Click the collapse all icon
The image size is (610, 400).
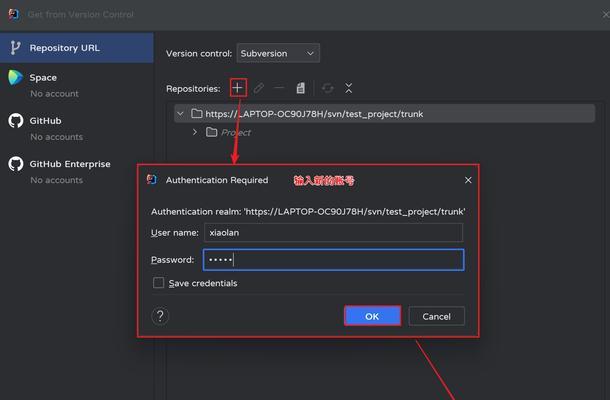349,88
